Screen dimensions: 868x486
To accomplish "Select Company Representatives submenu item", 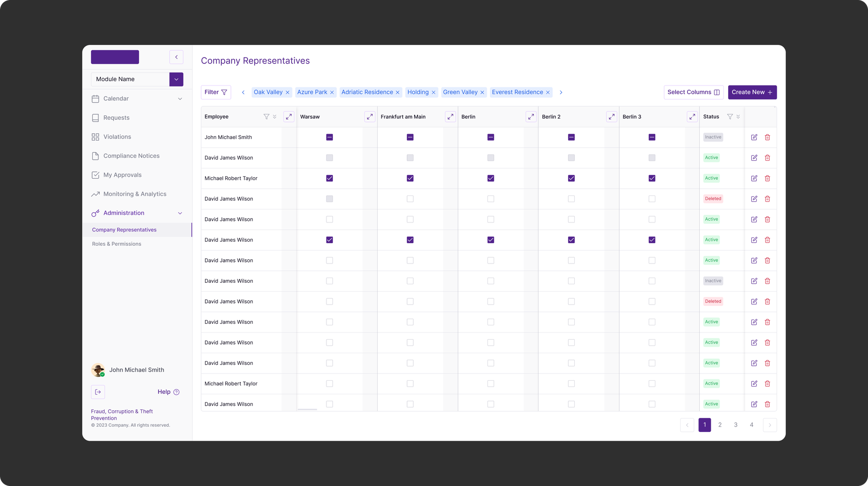I will [124, 230].
